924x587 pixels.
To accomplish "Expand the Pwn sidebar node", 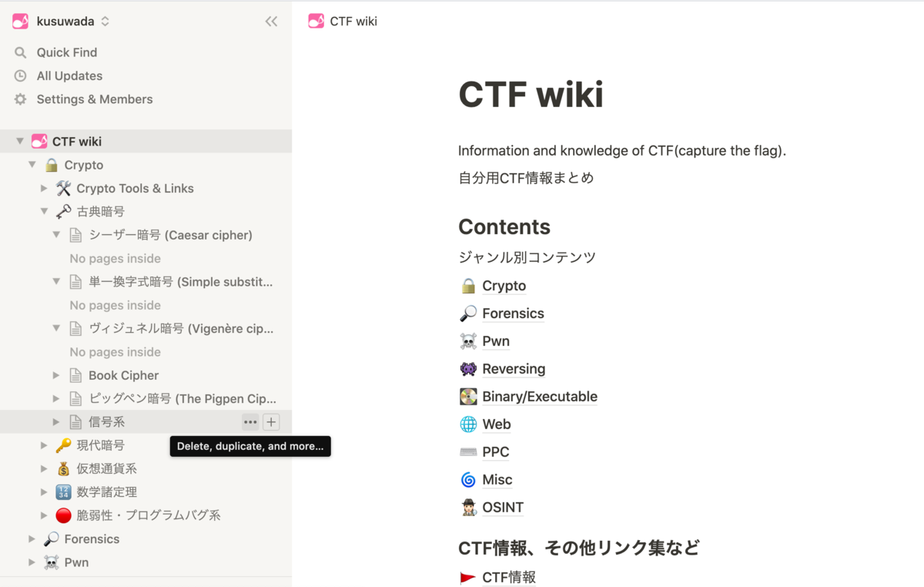I will tap(32, 562).
